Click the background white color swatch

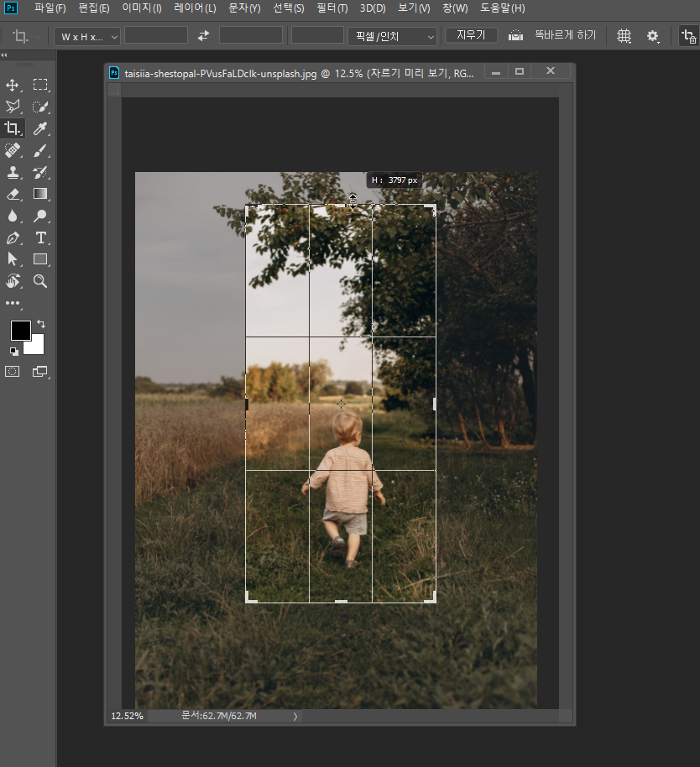click(37, 346)
